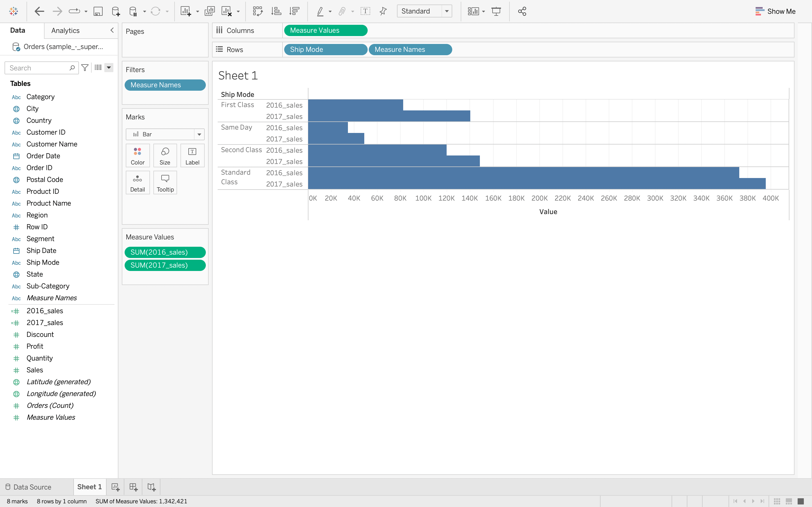
Task: Sort descending using toolbar icon
Action: click(x=294, y=11)
